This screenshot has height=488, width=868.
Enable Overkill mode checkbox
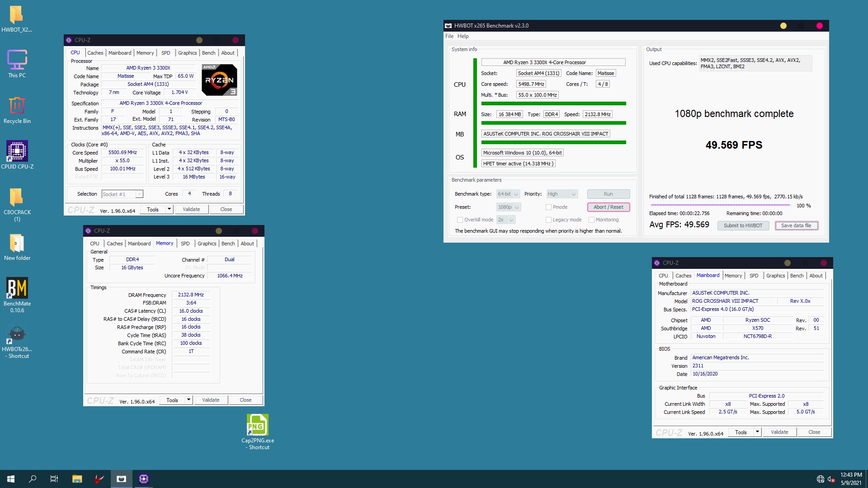coord(460,220)
